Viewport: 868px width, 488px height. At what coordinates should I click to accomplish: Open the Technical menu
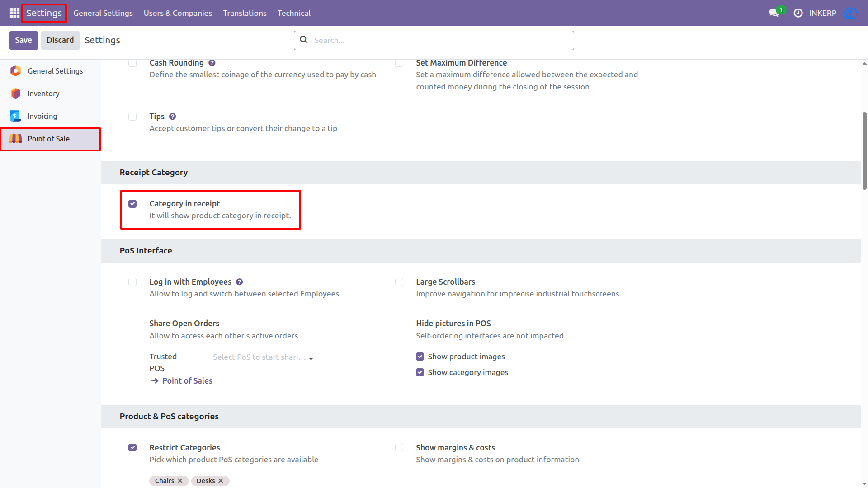point(294,13)
